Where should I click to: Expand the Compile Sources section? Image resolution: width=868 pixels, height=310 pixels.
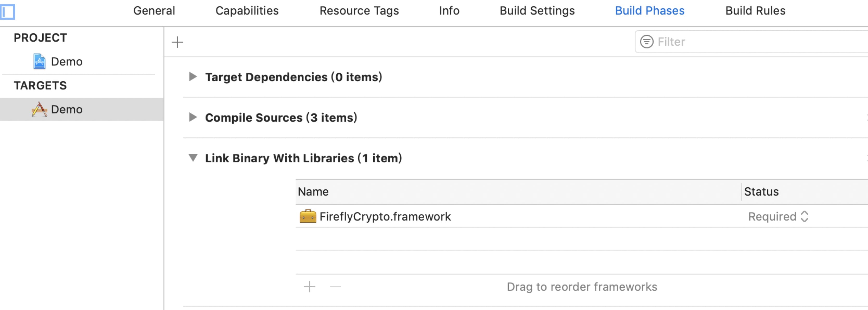coord(193,117)
